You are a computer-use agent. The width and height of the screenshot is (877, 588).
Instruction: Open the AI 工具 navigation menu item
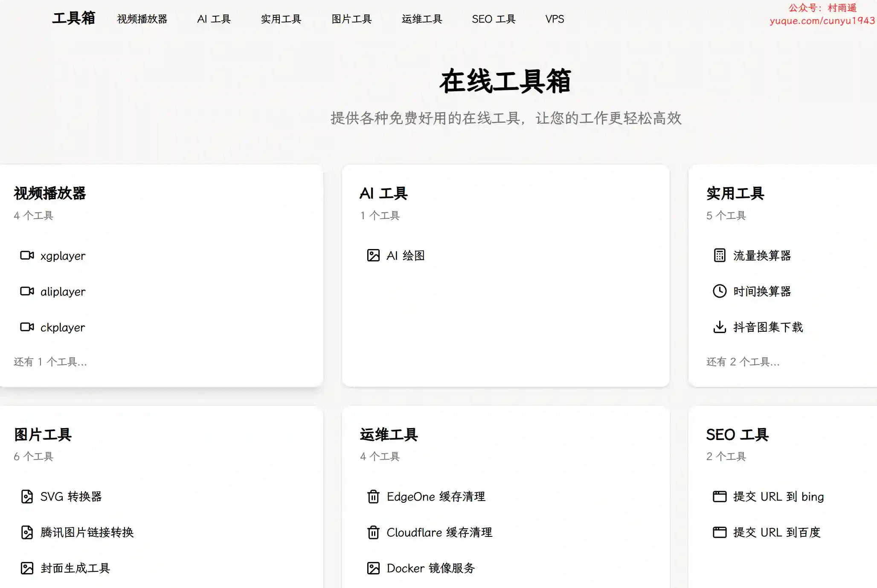point(214,19)
